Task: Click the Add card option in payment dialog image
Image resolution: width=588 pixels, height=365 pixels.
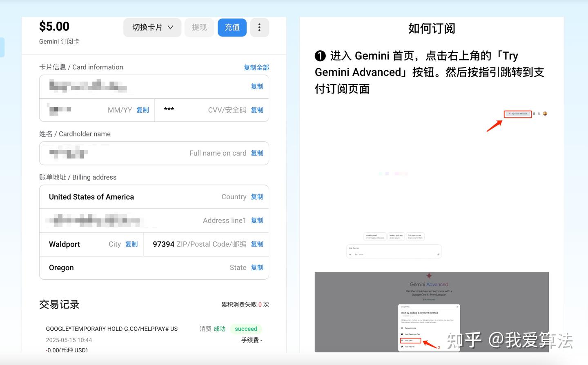Action: click(410, 341)
